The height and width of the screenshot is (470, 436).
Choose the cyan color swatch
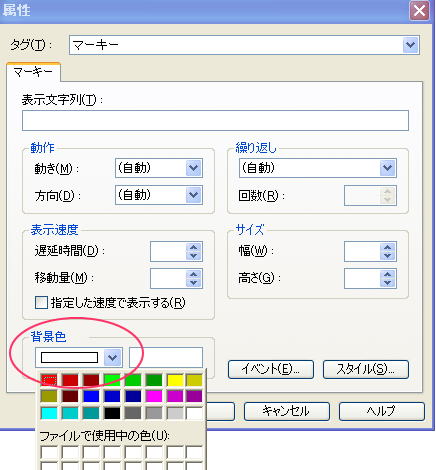tap(49, 413)
